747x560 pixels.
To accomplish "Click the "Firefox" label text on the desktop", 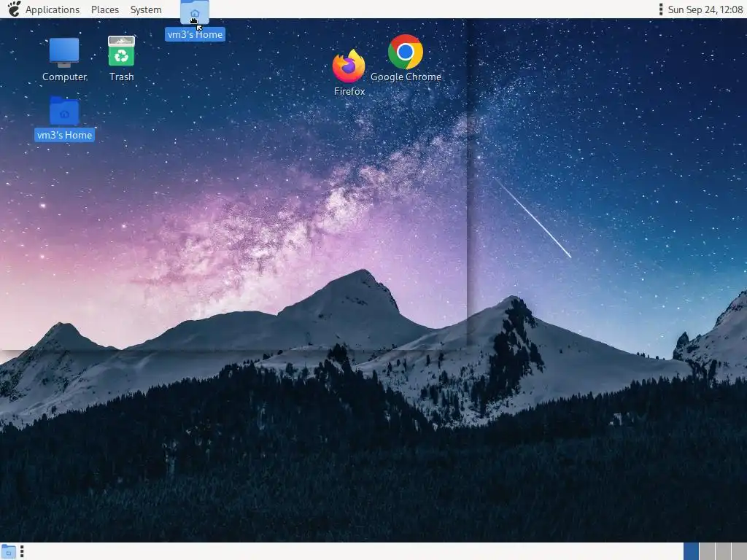I will 349,91.
